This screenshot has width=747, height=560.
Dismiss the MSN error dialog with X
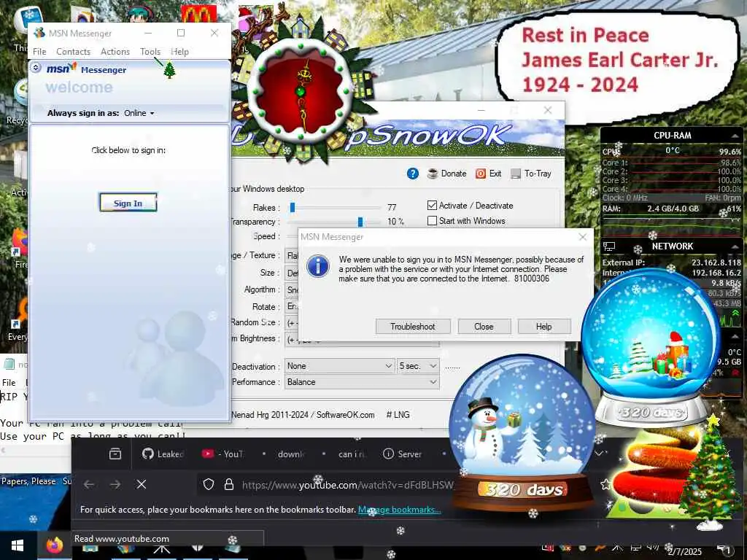coord(583,237)
